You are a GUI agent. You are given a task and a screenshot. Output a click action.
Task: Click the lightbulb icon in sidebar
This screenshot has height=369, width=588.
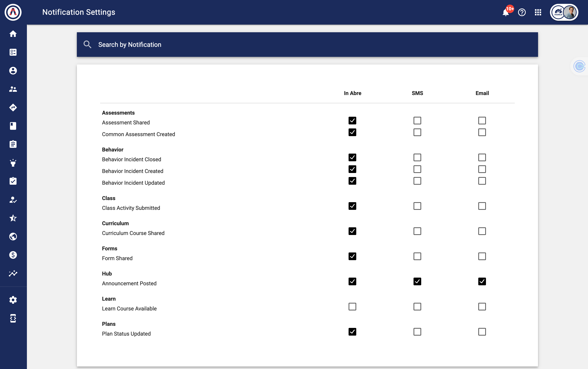[13, 163]
